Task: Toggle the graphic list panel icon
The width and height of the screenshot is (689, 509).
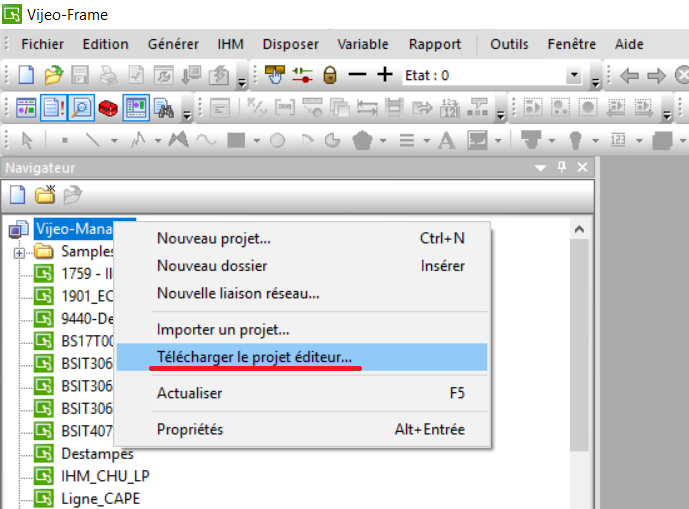Action: pos(136,108)
